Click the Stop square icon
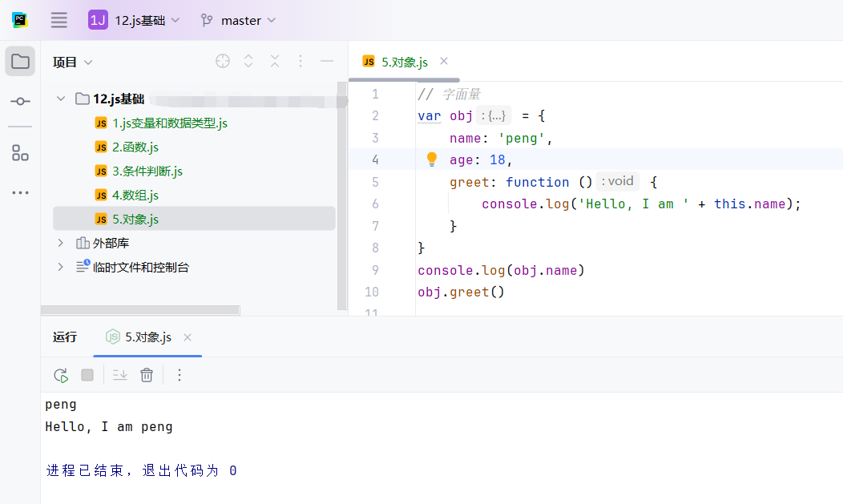 click(87, 374)
